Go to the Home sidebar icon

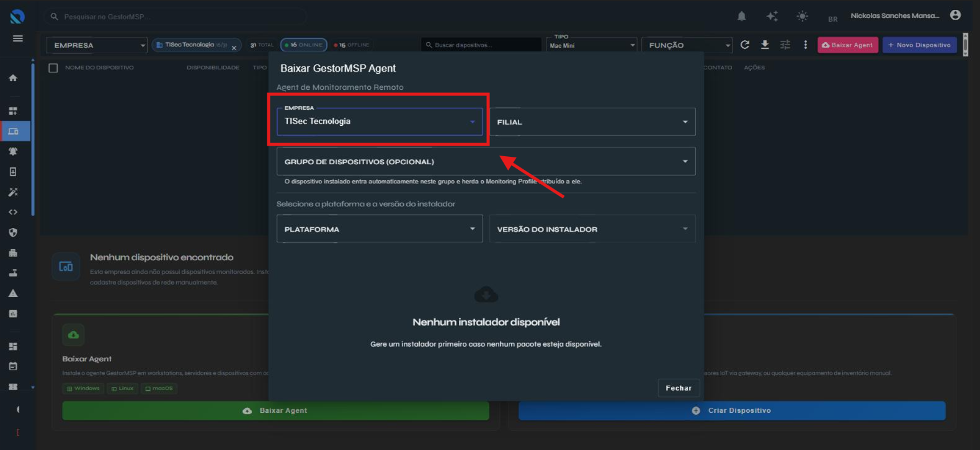point(13,78)
